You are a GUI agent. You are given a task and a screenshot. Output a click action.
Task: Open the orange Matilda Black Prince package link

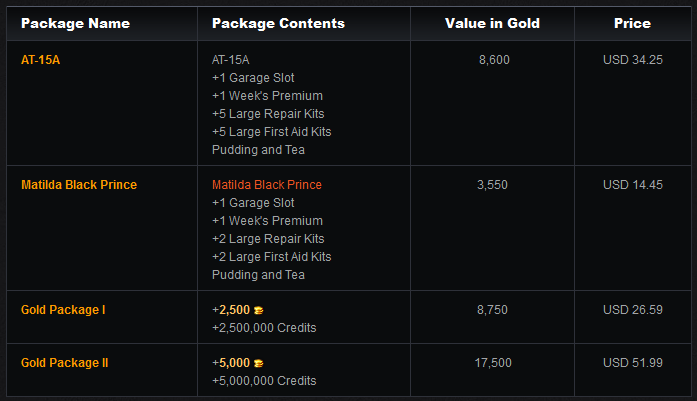point(79,185)
